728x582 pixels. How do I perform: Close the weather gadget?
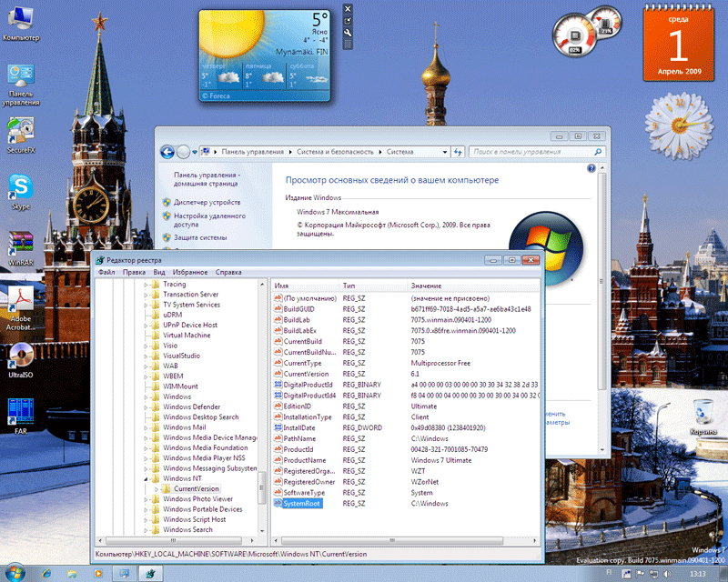coord(348,9)
